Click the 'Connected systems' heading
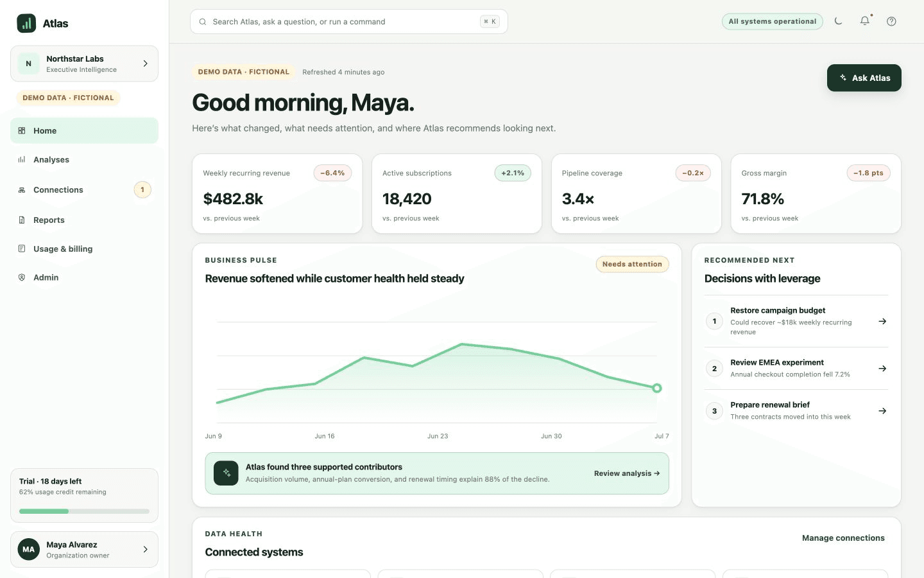 pyautogui.click(x=254, y=552)
